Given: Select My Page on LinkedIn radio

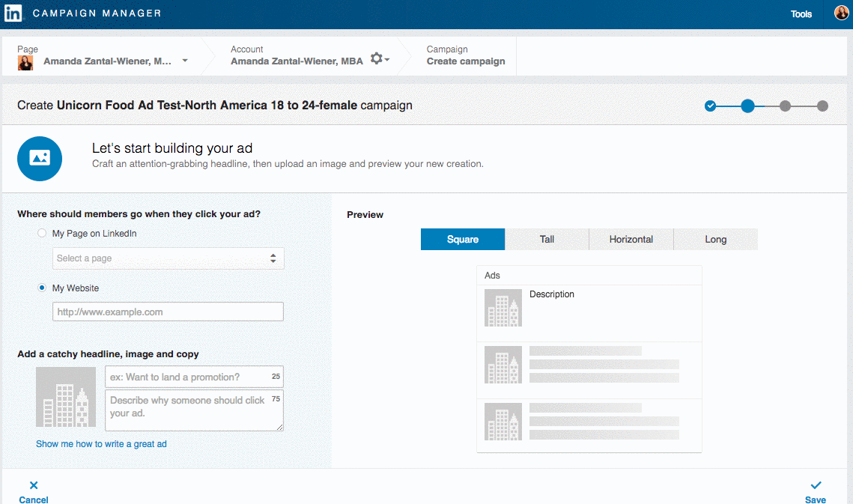Looking at the screenshot, I should tap(42, 234).
